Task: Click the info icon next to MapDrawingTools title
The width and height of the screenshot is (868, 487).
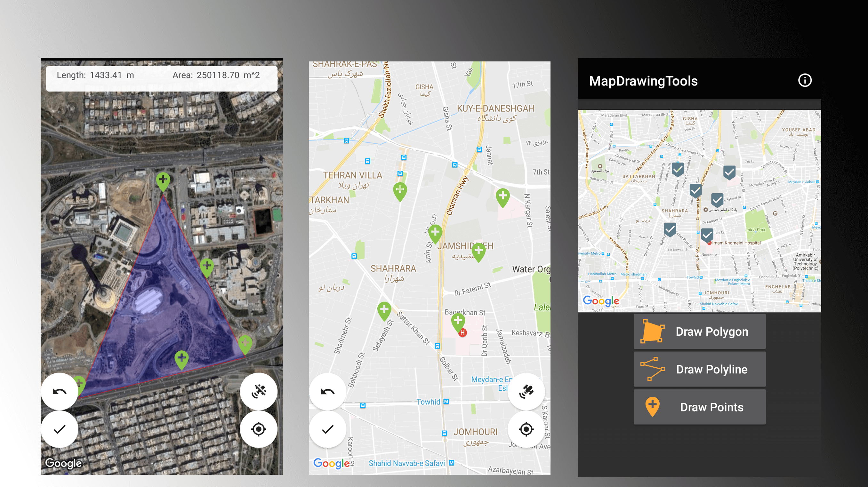Action: click(x=805, y=81)
